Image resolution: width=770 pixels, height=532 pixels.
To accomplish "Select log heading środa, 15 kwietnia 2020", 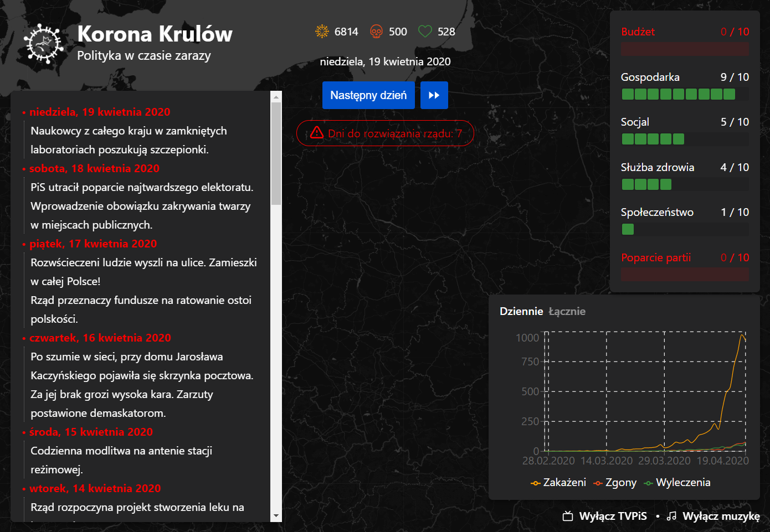I will 91,432.
